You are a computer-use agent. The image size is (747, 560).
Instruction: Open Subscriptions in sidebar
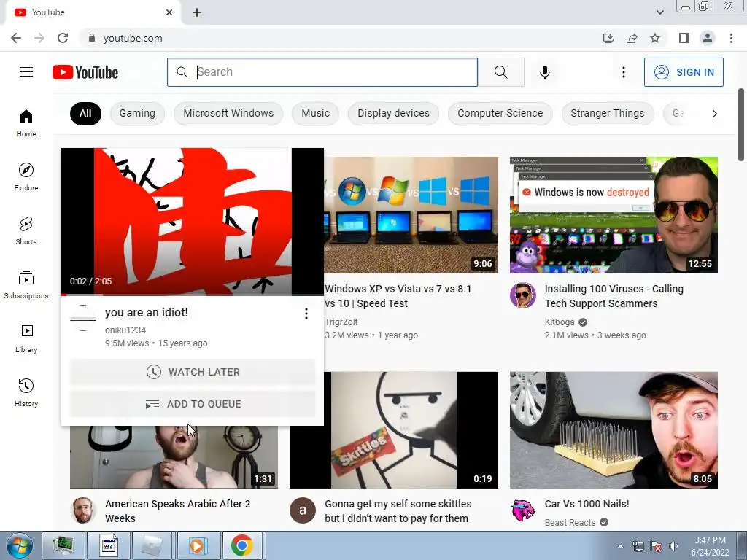pos(26,284)
